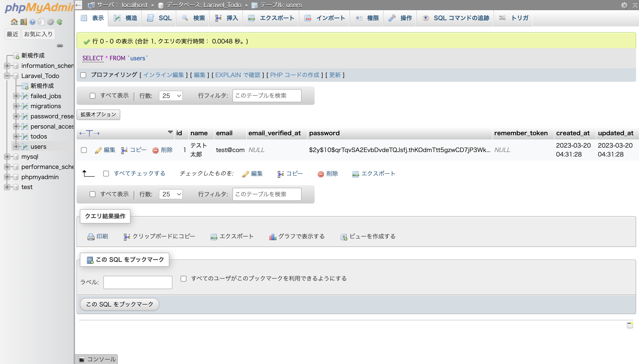Open the エクスポート export tab
The image size is (639, 364).
(271, 18)
